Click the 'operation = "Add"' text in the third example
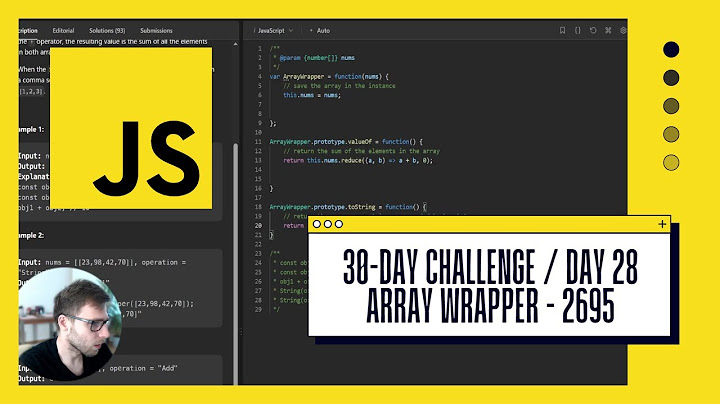 click(143, 368)
